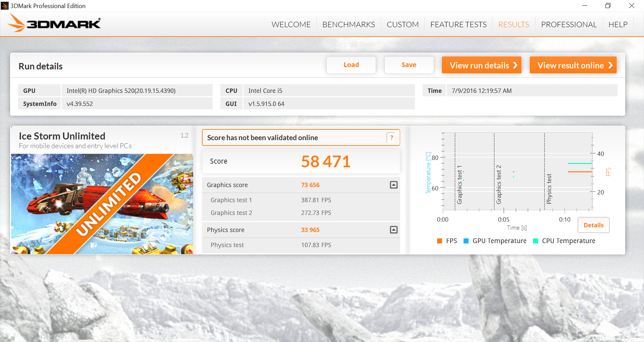Click the Physics test row label
Screen dimensions: 644x342
coord(227,245)
